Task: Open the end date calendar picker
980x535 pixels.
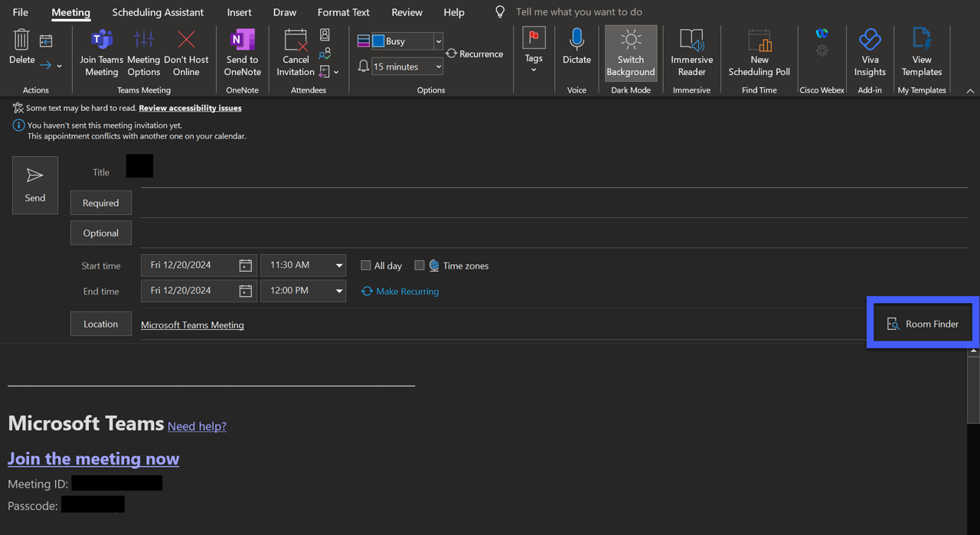Action: (245, 291)
